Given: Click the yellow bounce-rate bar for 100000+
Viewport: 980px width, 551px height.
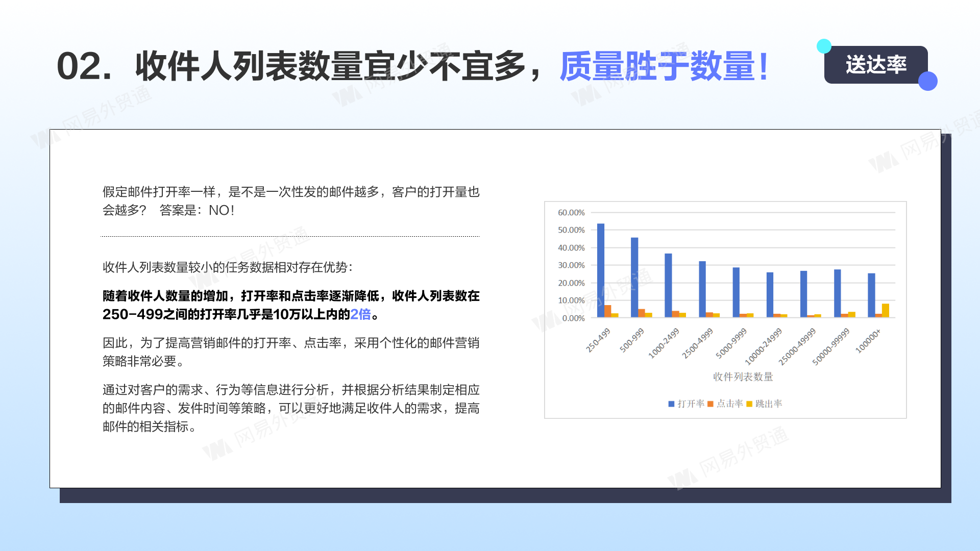Looking at the screenshot, I should [x=885, y=310].
